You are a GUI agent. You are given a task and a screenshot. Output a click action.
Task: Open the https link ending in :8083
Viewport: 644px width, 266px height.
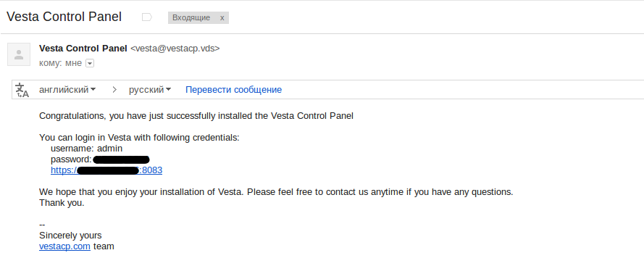coord(106,170)
